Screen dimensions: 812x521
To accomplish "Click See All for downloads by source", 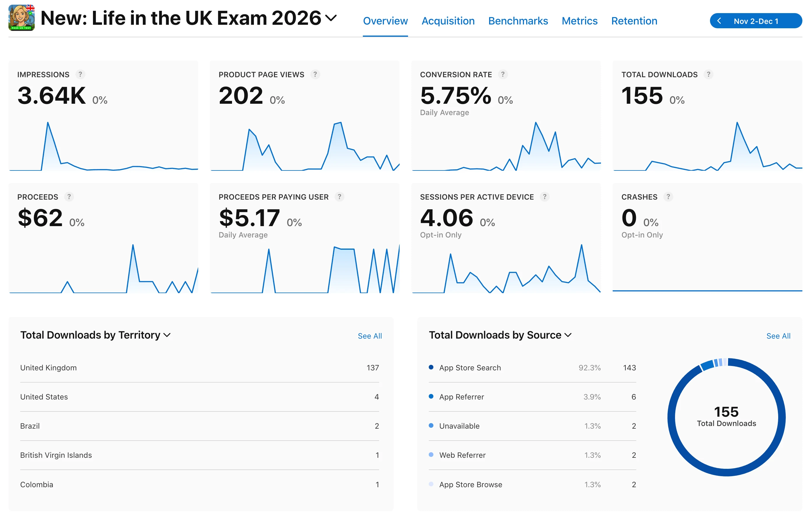I will click(778, 336).
